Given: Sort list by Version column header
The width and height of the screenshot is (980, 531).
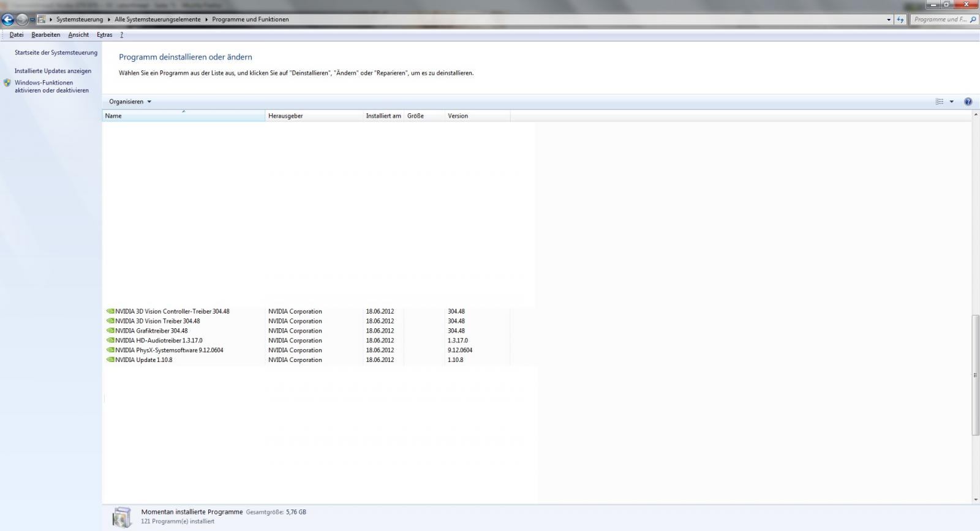Looking at the screenshot, I should 478,116.
